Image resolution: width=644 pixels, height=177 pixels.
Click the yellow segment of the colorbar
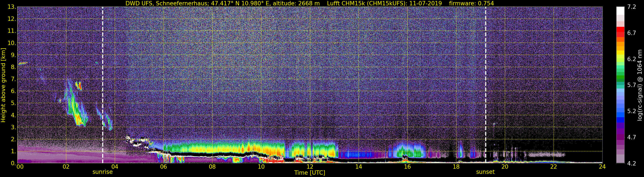[620, 53]
